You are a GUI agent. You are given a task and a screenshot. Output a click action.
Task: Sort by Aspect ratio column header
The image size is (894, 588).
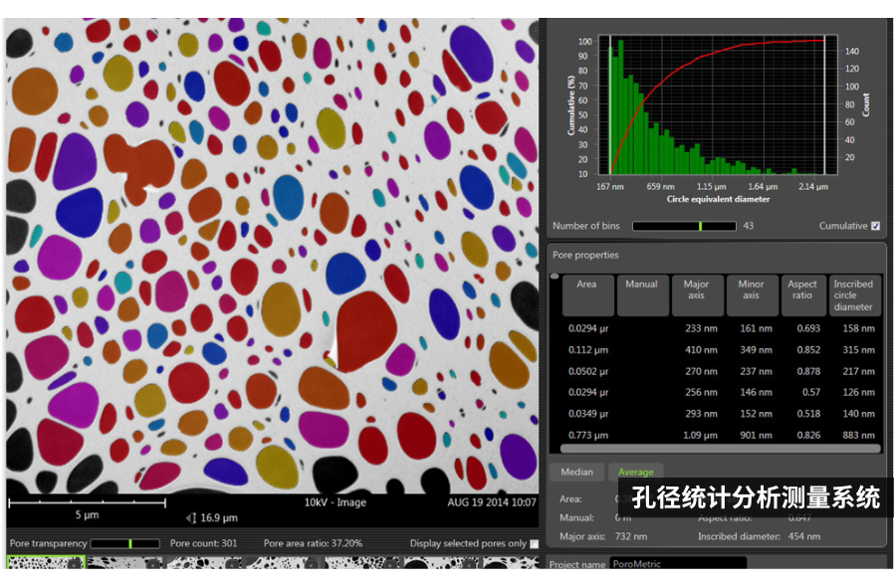(802, 295)
